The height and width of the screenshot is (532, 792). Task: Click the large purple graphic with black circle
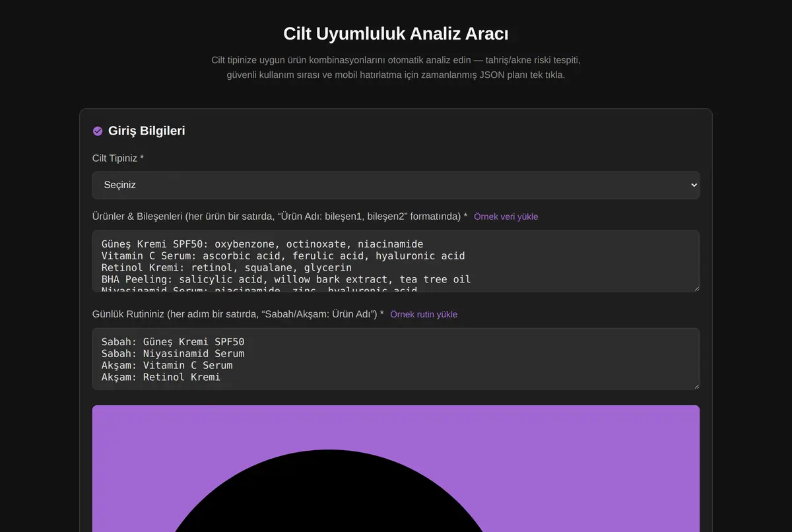pyautogui.click(x=396, y=469)
